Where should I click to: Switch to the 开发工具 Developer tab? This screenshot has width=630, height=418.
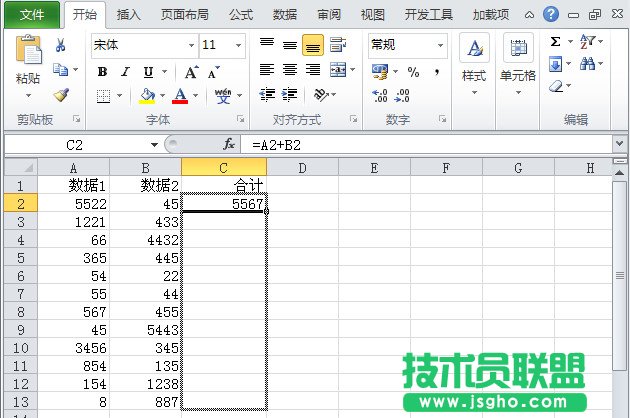click(429, 15)
